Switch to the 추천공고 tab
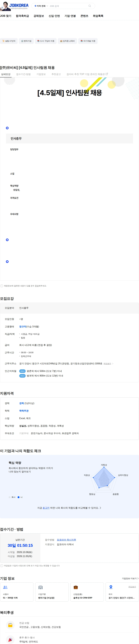Image resolution: width=139 pixels, height=644 pixels. 56,74
